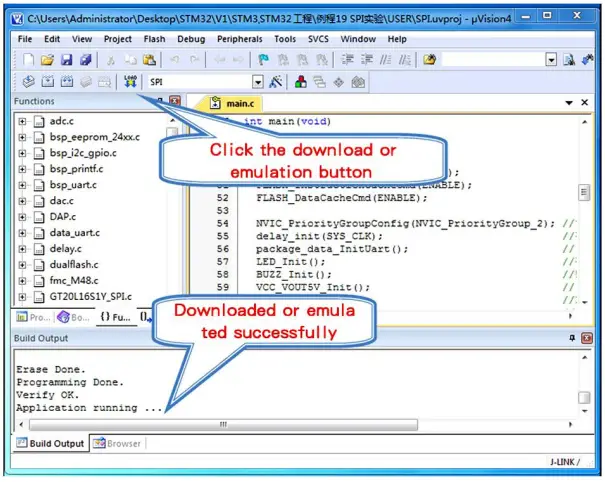The image size is (605, 482).
Task: Click the Translate current file icon
Action: (x=29, y=82)
